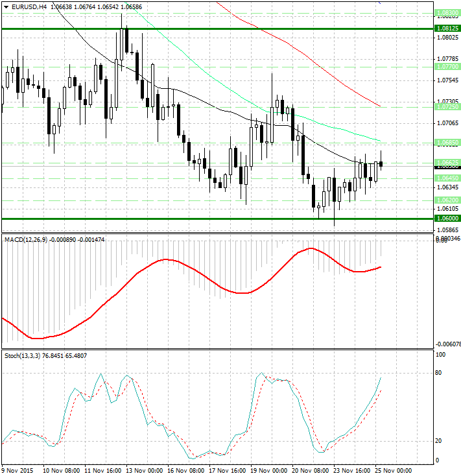Click the 10 Nov 08:00 time label
The width and height of the screenshot is (461, 476).
[62, 471]
